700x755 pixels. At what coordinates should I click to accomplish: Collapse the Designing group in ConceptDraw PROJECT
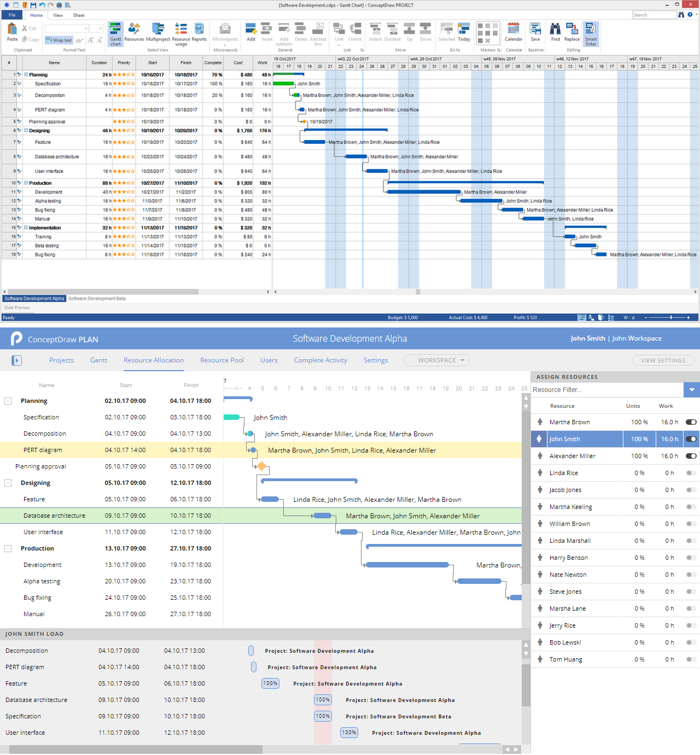click(x=26, y=131)
